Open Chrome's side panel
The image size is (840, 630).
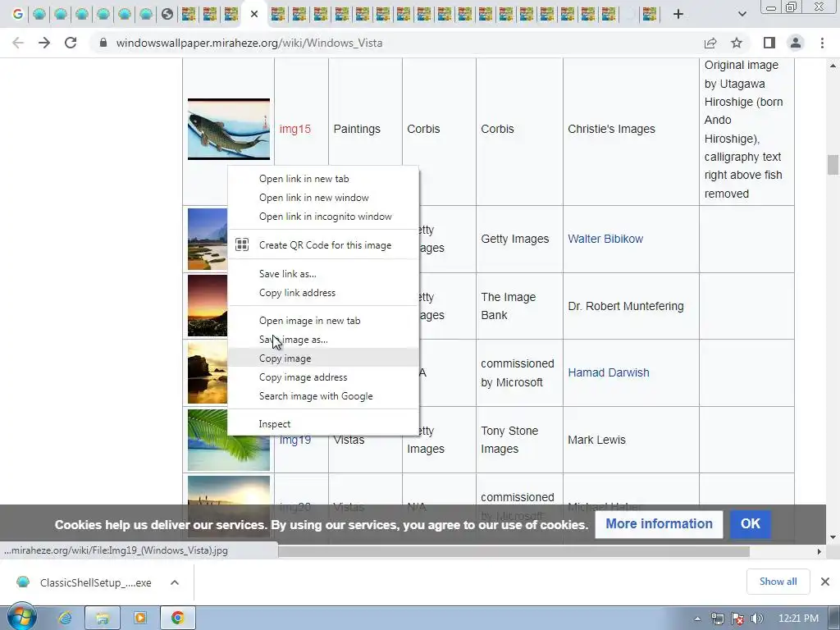[x=769, y=43]
